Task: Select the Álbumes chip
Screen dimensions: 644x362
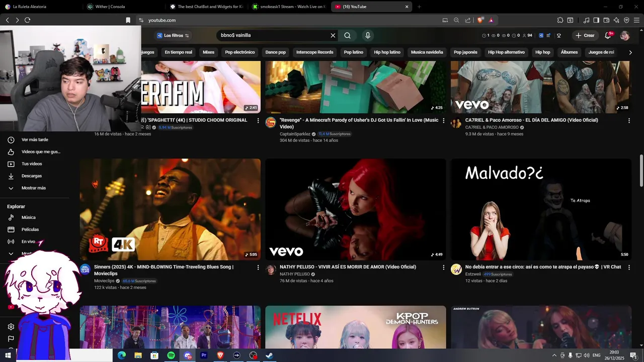Action: pyautogui.click(x=569, y=52)
